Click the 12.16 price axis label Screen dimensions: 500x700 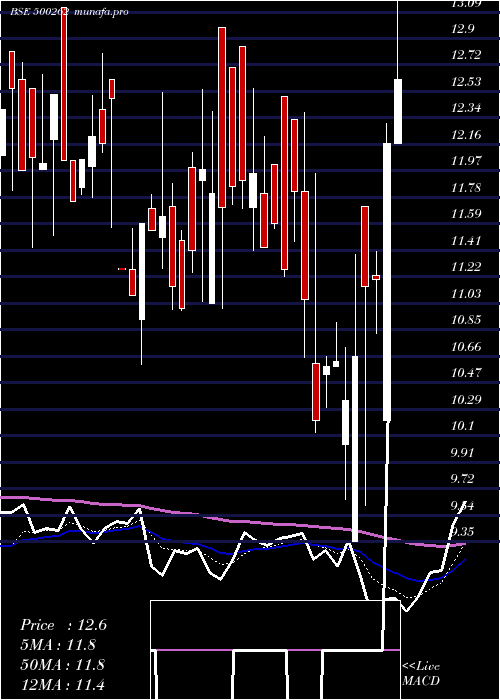coord(467,135)
